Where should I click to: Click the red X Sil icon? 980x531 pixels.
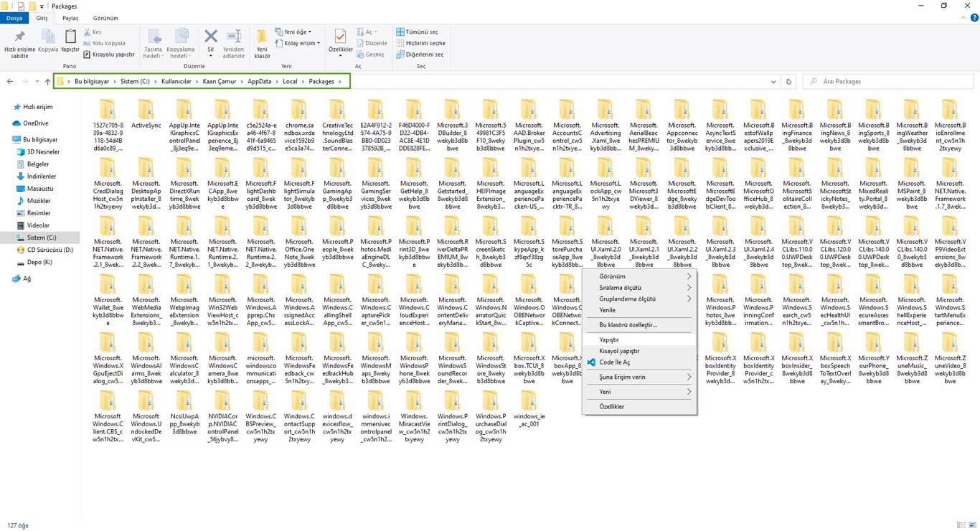[x=211, y=36]
